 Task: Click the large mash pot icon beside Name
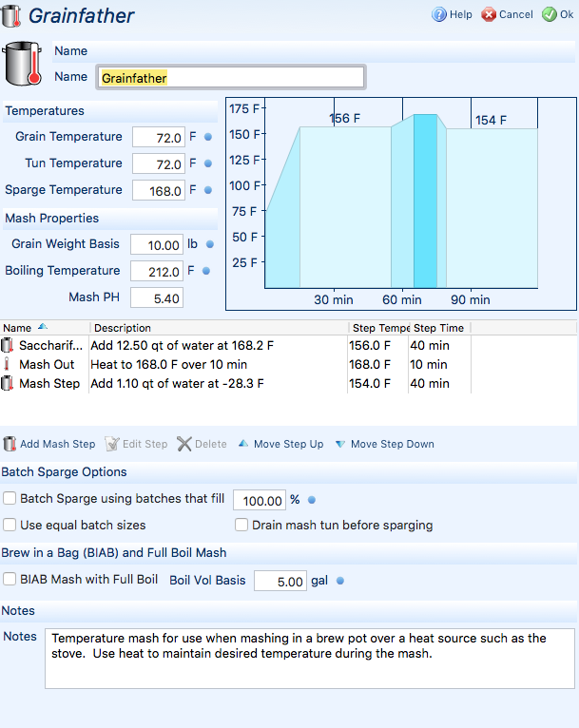tap(22, 63)
